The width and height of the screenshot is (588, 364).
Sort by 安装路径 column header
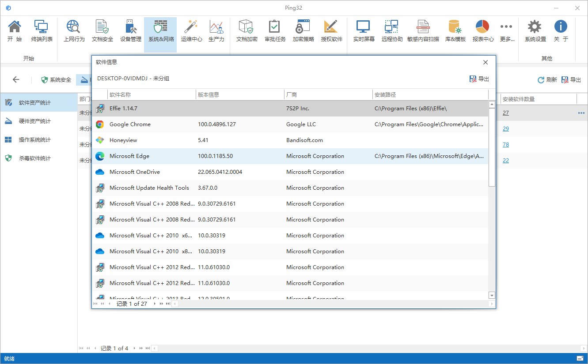[x=430, y=94]
